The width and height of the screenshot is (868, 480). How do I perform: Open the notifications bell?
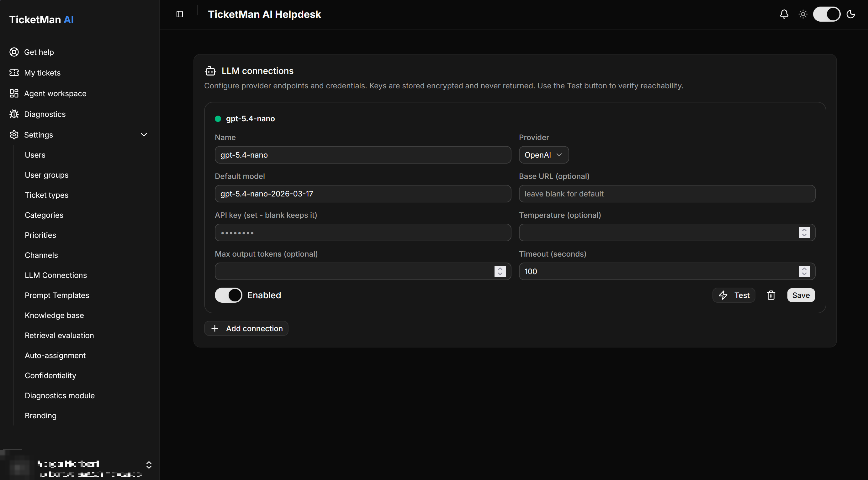(784, 14)
